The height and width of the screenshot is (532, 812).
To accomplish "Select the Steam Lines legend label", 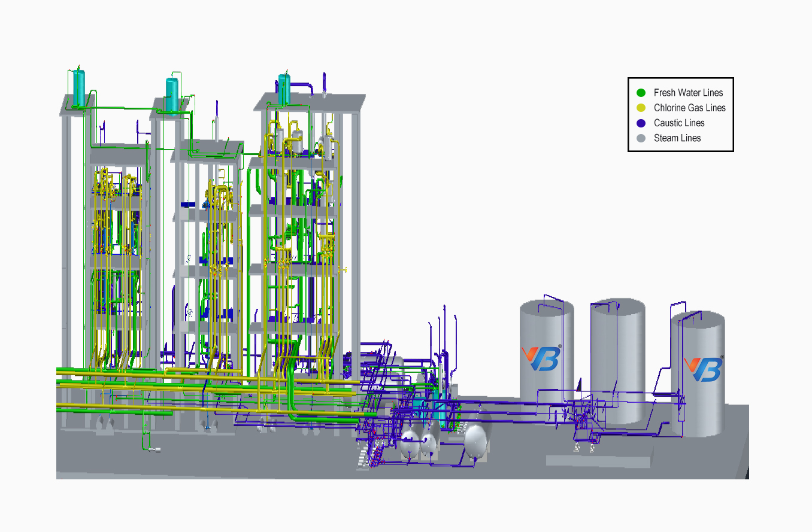I will click(x=677, y=138).
